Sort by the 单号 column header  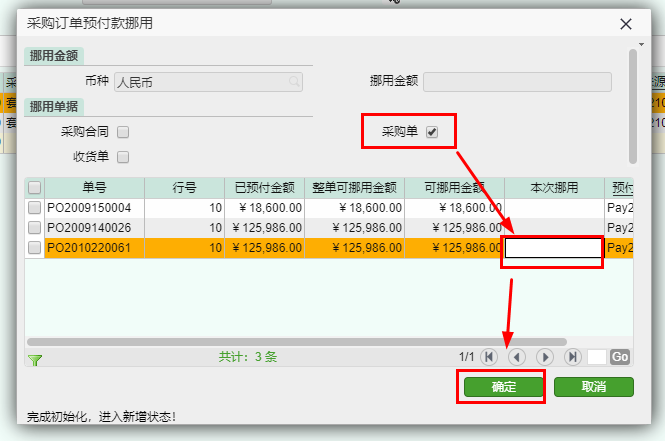click(x=95, y=187)
